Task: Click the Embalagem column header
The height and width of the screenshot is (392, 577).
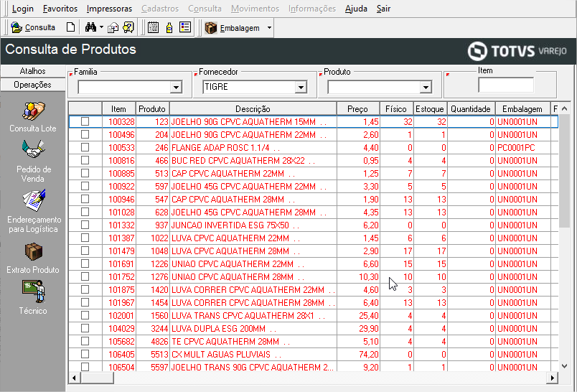Action: pos(522,109)
